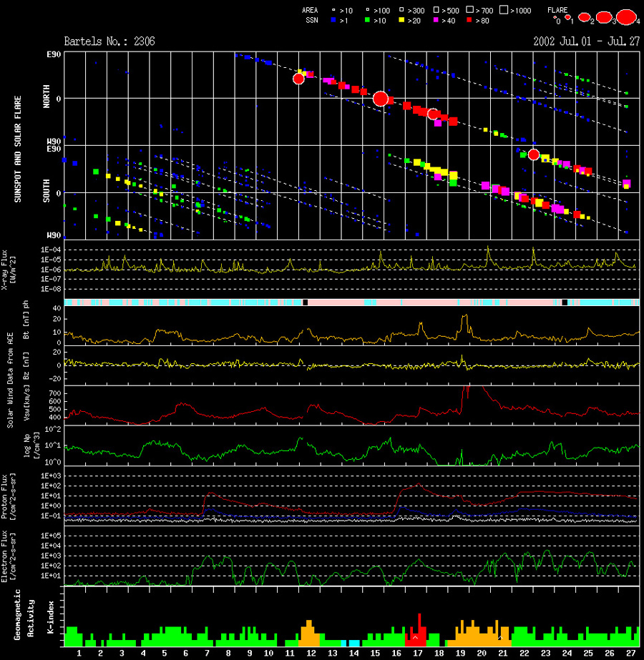The width and height of the screenshot is (644, 660).
Task: Click the 'FLARE' legend heading
Action: coord(557,10)
